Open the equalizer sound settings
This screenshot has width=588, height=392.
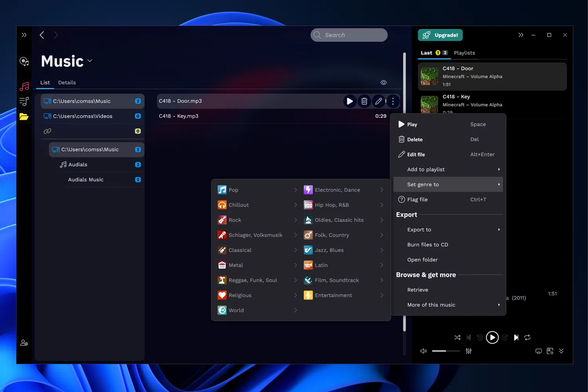[468, 351]
